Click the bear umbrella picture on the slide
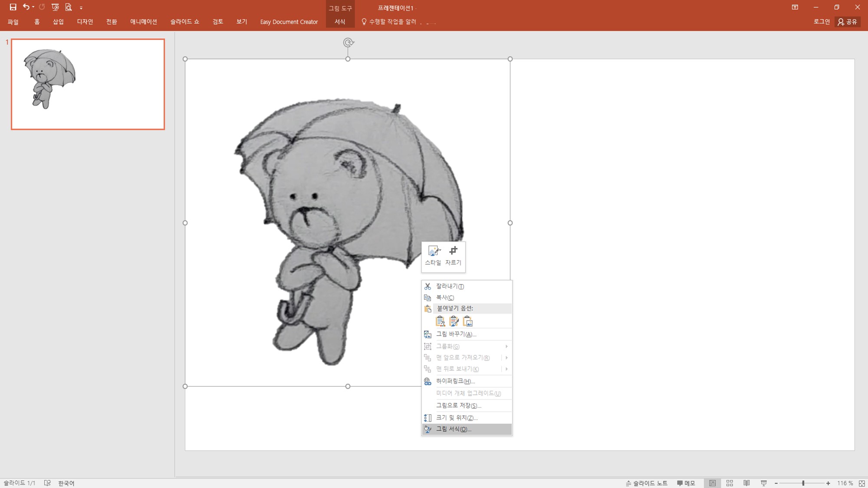Image resolution: width=868 pixels, height=488 pixels. (x=347, y=222)
